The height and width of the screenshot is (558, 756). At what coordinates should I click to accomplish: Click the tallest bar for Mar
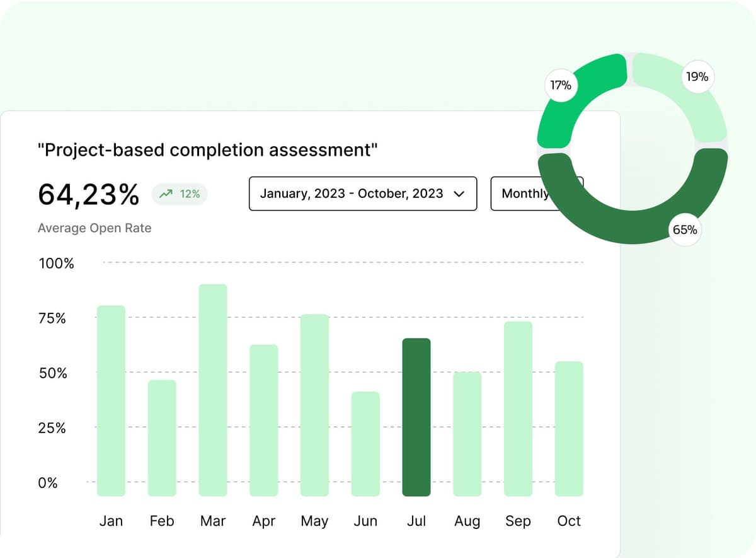(x=213, y=390)
